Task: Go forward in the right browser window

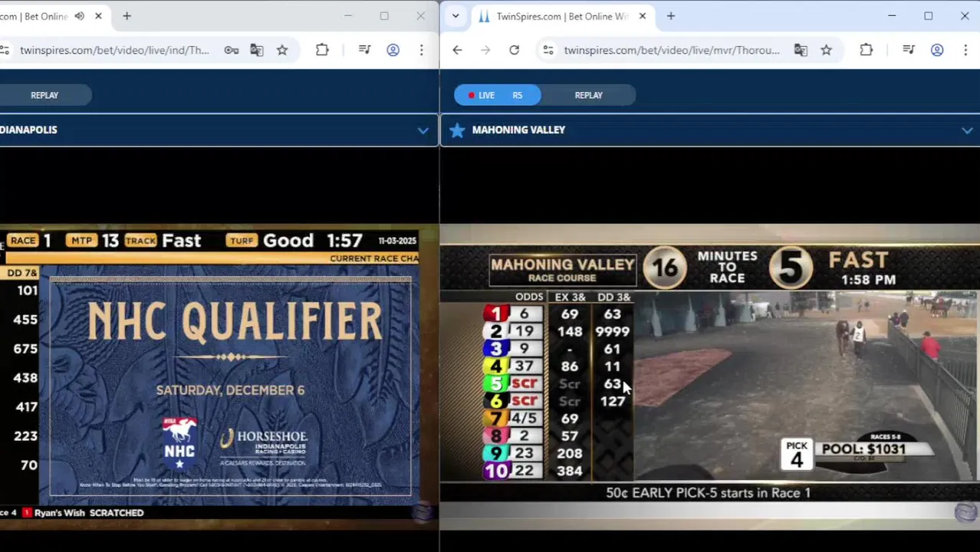Action: pos(485,50)
